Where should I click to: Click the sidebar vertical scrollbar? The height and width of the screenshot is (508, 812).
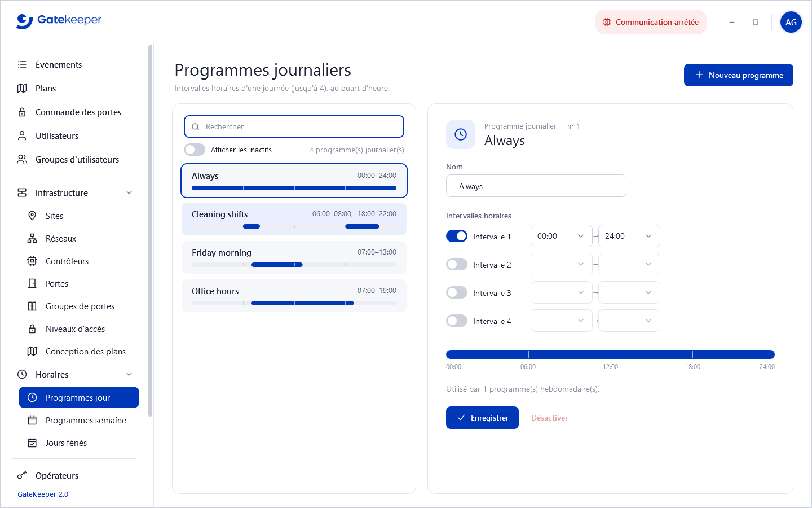point(150,230)
